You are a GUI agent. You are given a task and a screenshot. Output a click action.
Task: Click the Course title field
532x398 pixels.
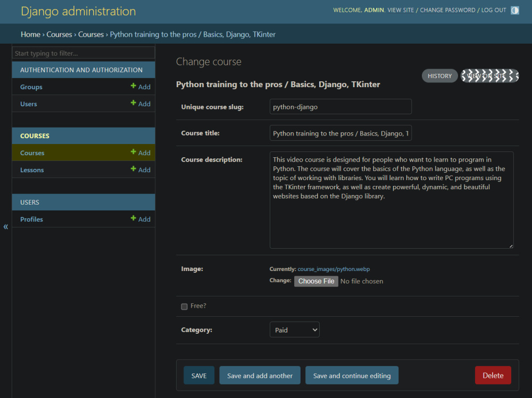click(x=340, y=133)
